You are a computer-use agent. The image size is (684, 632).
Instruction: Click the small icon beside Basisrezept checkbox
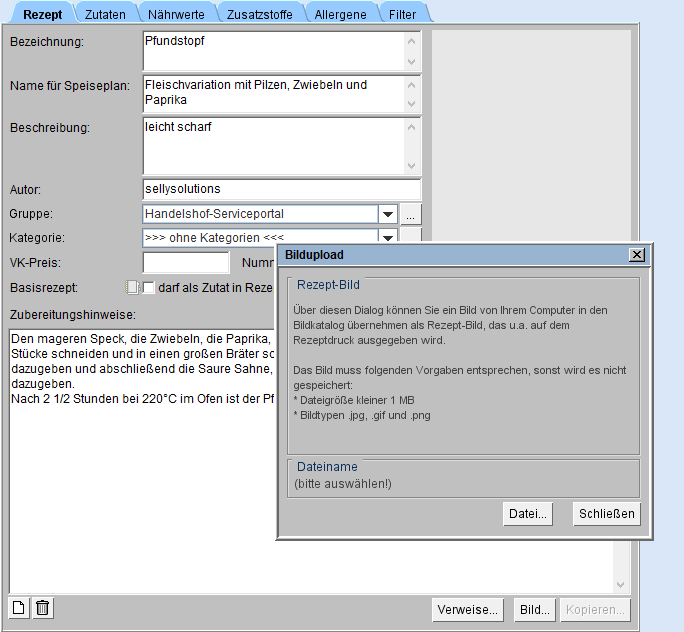coord(132,288)
